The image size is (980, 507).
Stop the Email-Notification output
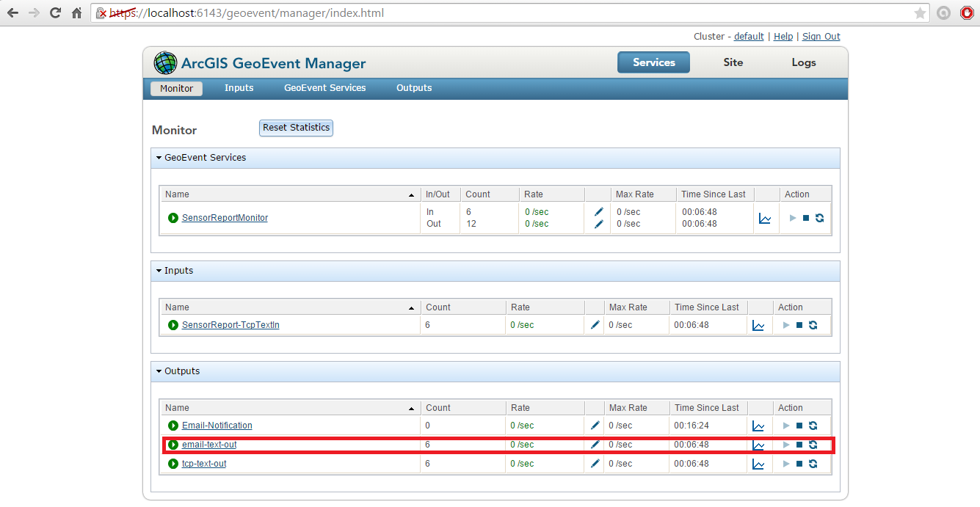tap(799, 426)
